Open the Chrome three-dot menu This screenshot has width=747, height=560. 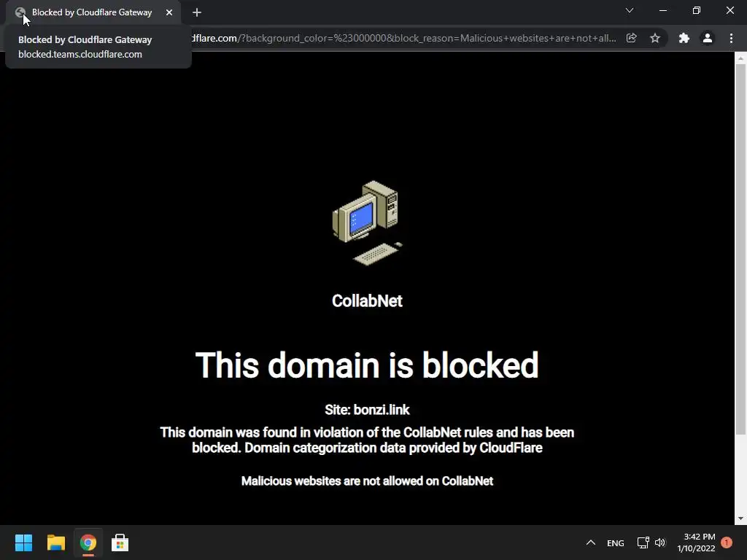(x=731, y=38)
